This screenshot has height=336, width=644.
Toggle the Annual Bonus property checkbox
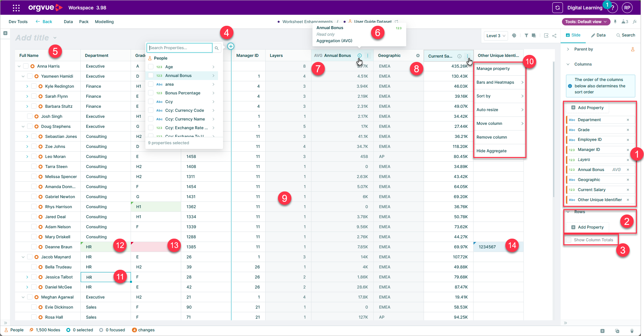pos(151,76)
